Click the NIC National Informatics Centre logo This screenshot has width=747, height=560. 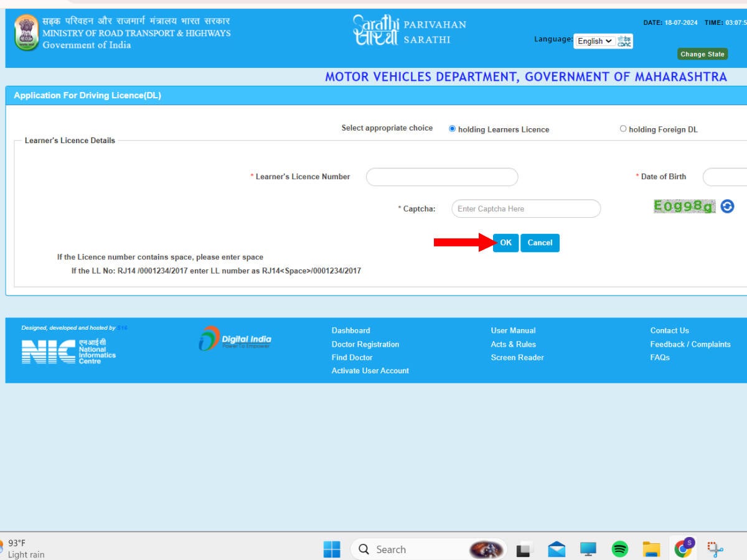(x=68, y=352)
